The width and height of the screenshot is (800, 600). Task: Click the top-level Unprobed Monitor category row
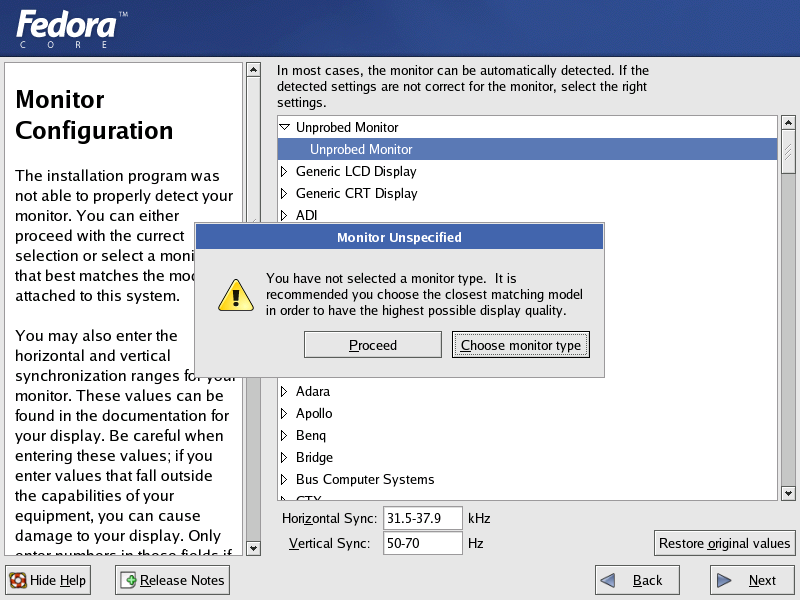(x=528, y=127)
